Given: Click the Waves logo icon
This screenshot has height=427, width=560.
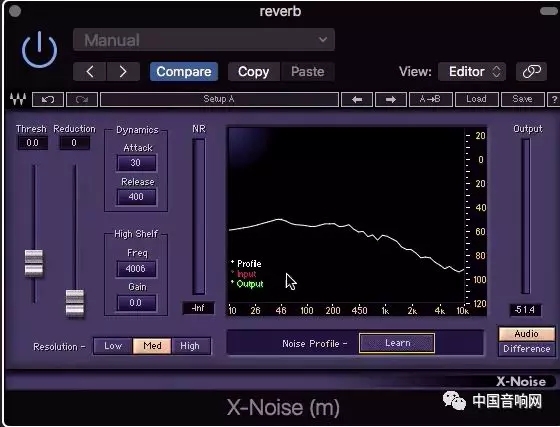Looking at the screenshot, I should click(18, 99).
